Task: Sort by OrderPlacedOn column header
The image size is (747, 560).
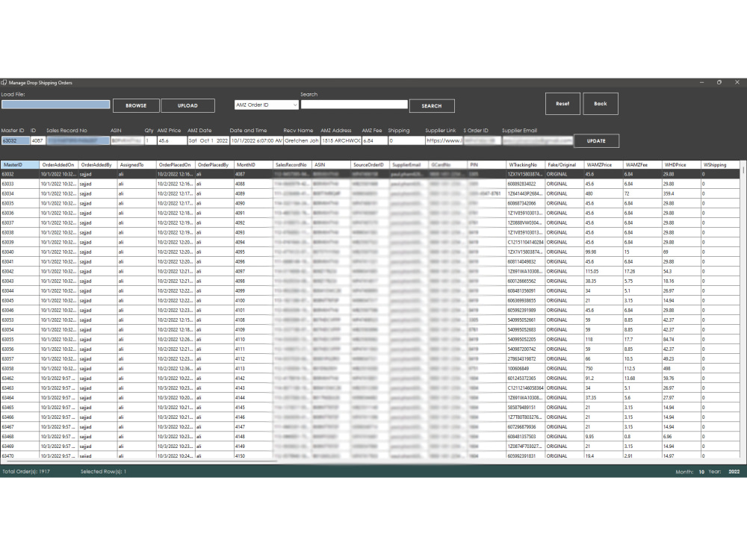Action: (x=176, y=165)
